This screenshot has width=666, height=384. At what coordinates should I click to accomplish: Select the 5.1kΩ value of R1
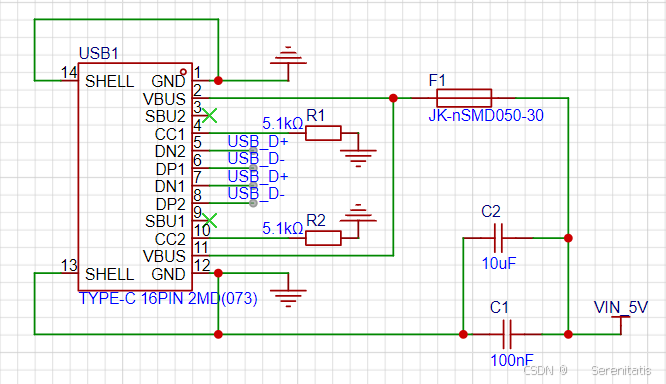[282, 124]
